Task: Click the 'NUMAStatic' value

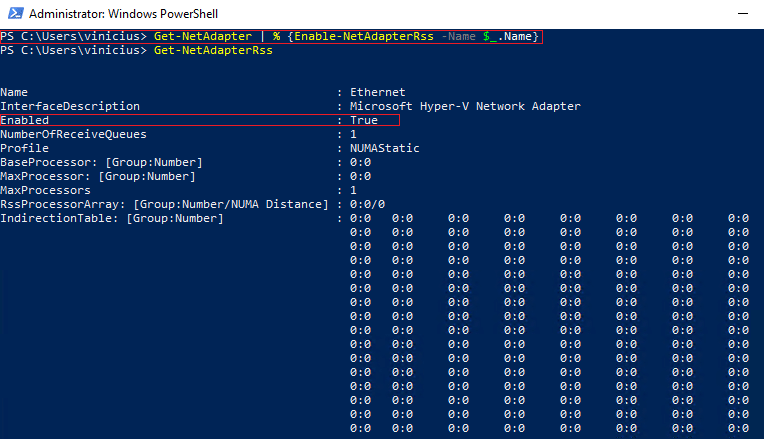Action: pos(384,148)
